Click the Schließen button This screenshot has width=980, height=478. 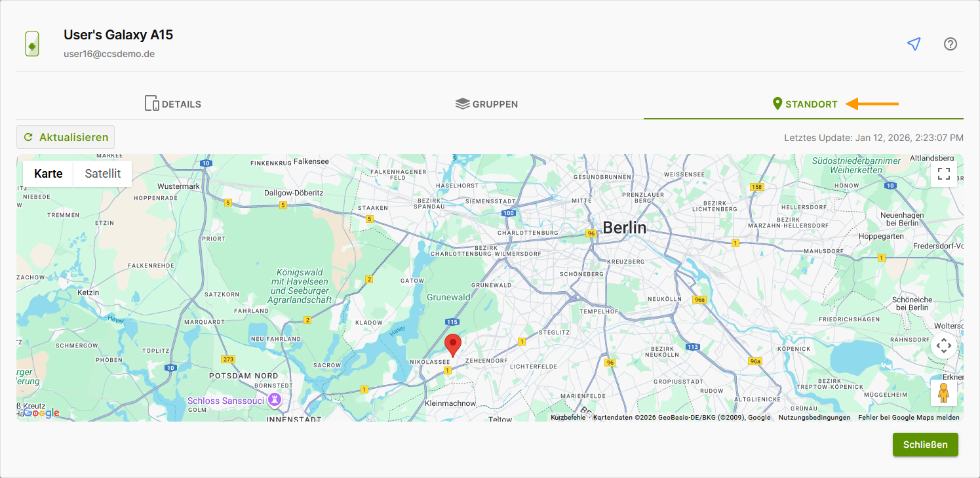coord(925,445)
